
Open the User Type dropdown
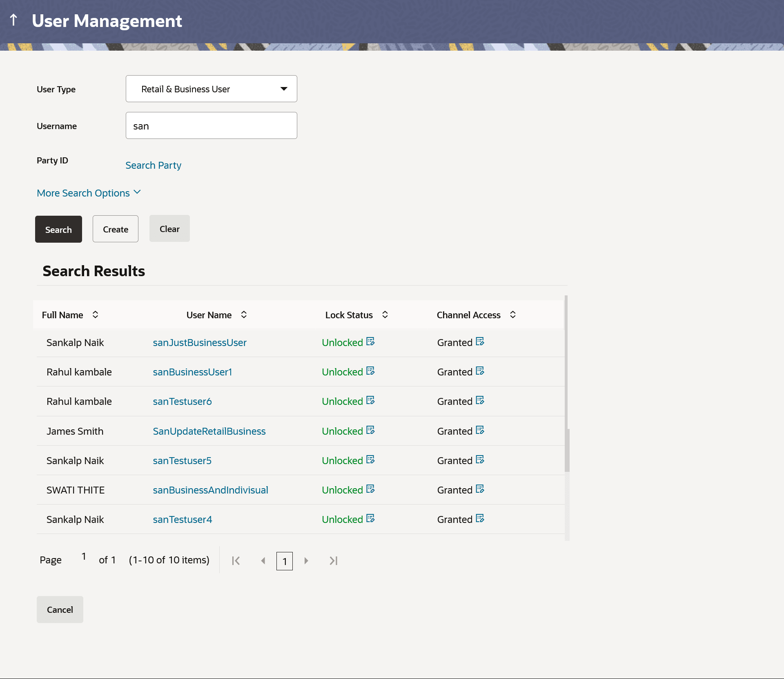211,89
